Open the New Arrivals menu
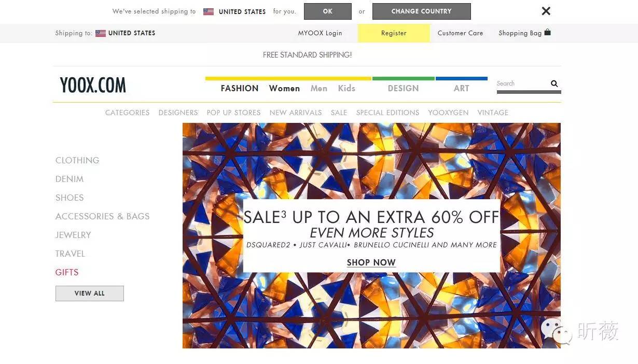 (x=296, y=113)
